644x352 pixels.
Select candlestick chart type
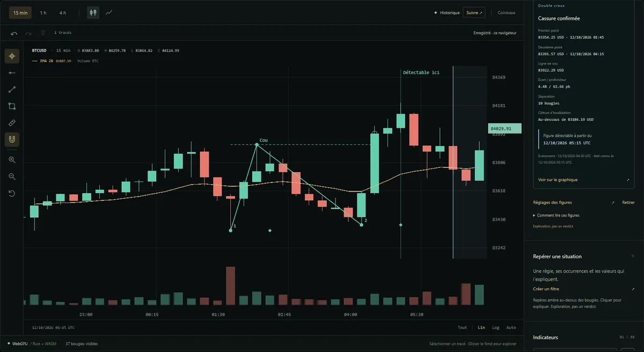[93, 12]
